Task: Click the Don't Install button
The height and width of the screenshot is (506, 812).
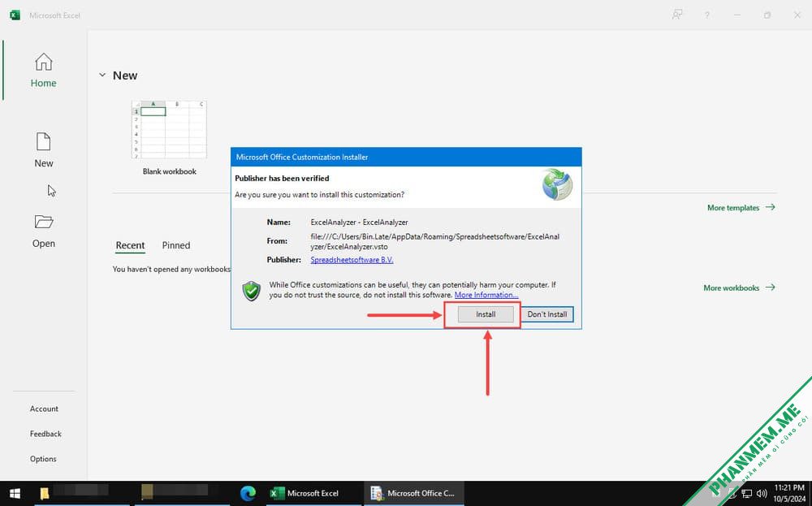Action: [x=546, y=314]
